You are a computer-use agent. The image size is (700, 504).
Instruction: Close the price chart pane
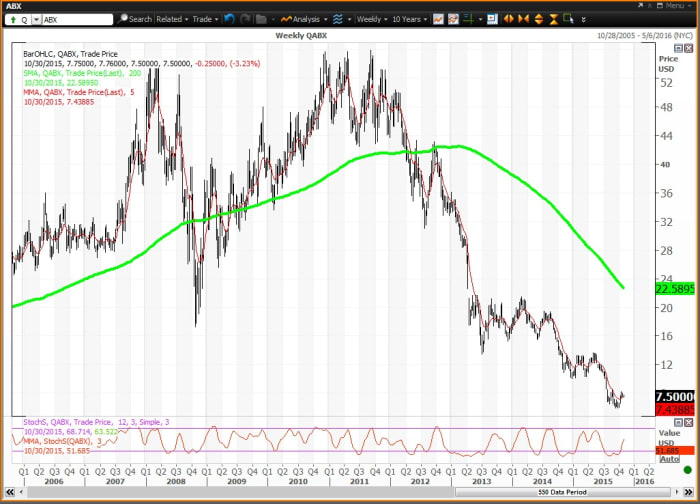pyautogui.click(x=688, y=48)
